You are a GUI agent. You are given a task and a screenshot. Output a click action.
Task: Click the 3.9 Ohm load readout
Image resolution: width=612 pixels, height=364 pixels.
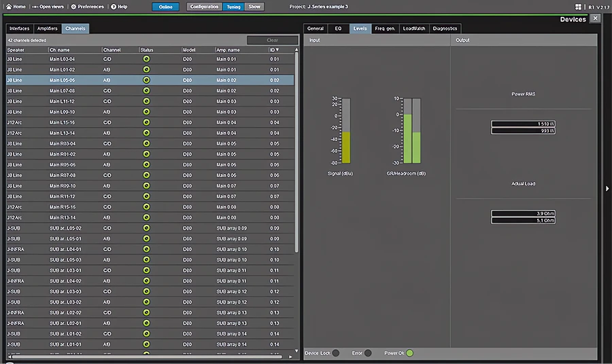click(523, 213)
